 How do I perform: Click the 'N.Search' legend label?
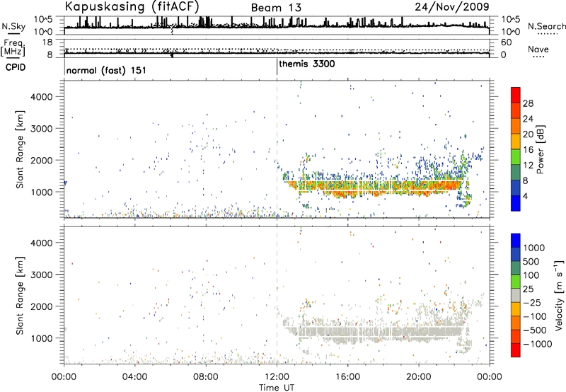click(546, 26)
